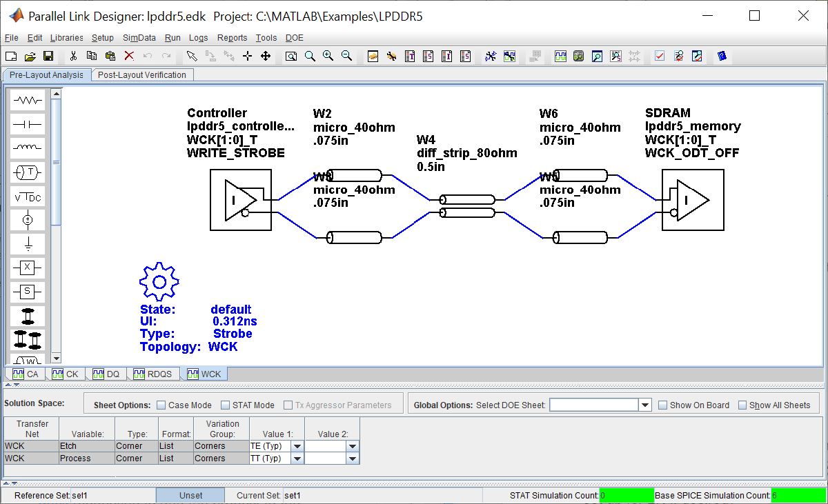Select the ground symbol tool
The width and height of the screenshot is (828, 504).
click(x=28, y=243)
